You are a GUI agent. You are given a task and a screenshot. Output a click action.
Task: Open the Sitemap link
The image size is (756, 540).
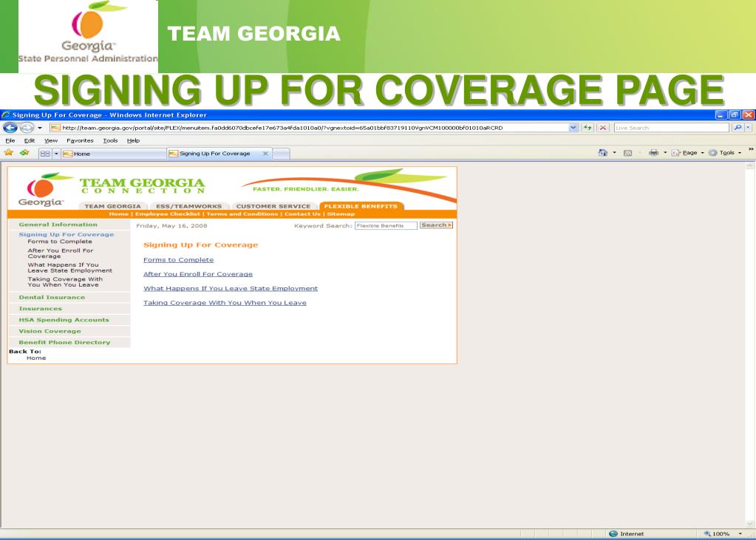coord(341,214)
